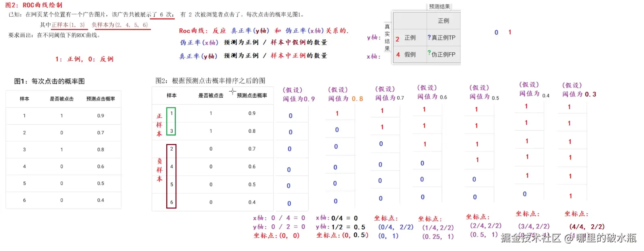Click the '假例' row label in the matrix

click(410, 54)
